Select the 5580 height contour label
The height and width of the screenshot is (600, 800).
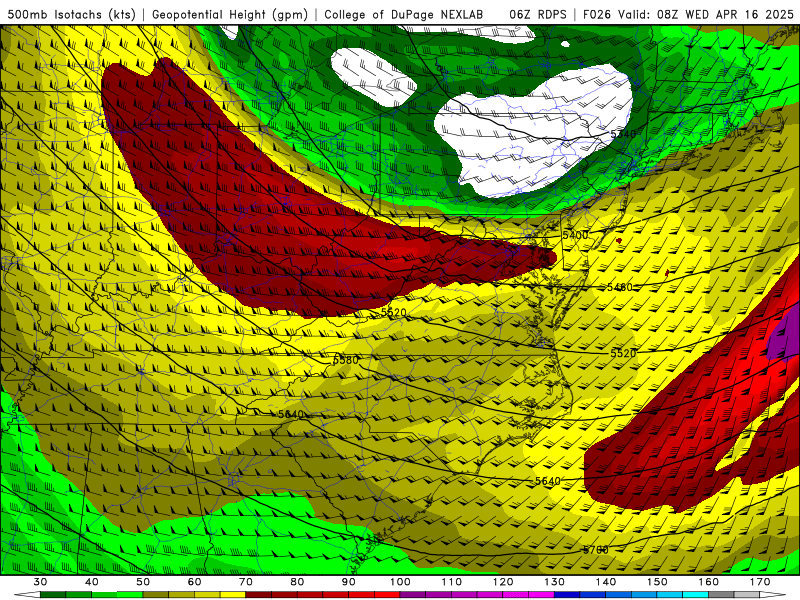pyautogui.click(x=345, y=360)
